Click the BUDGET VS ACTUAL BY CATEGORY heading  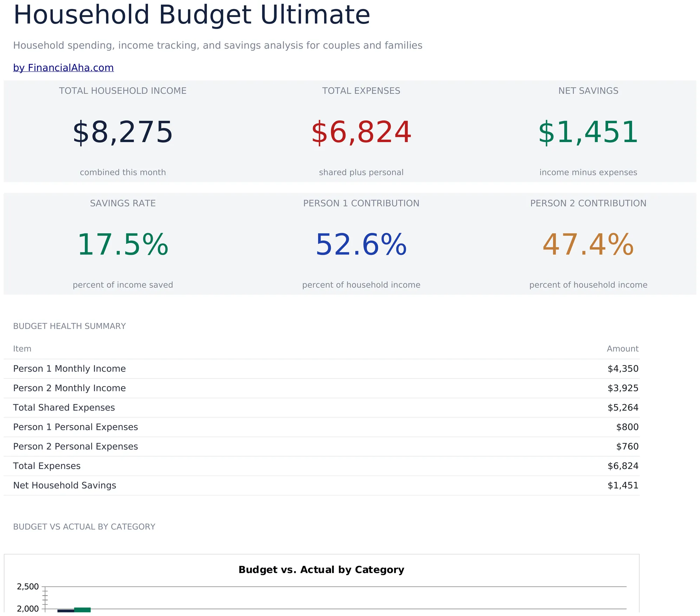(84, 527)
